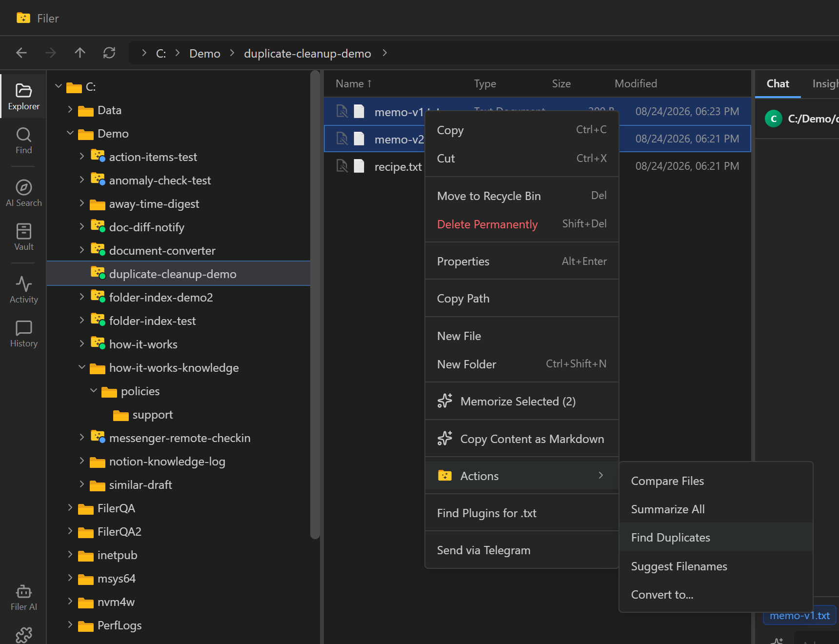Collapse the how-it-works-knowledge folder
Screen dimensions: 839x644
(x=82, y=367)
